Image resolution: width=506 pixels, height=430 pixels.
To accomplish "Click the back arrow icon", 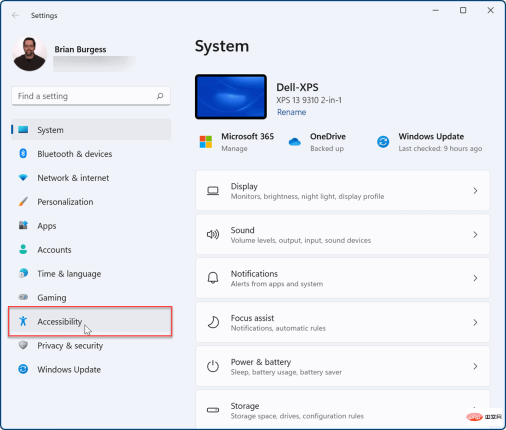I will coord(15,15).
